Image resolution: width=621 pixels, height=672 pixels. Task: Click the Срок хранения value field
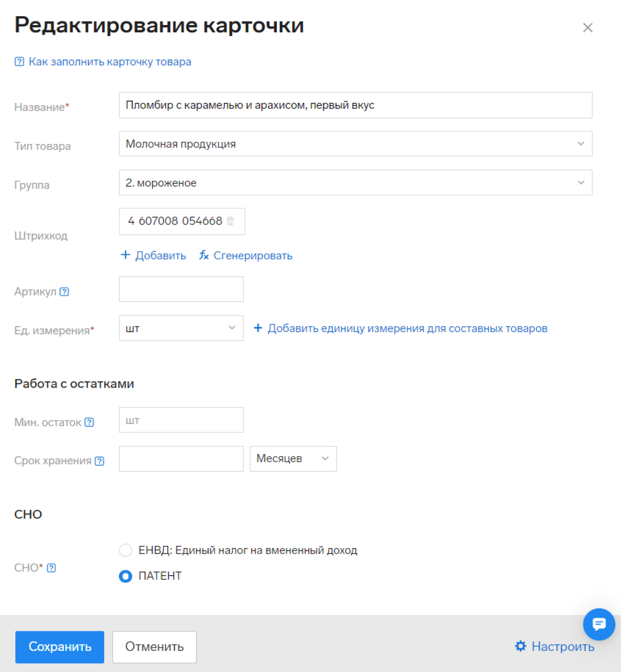(x=181, y=459)
